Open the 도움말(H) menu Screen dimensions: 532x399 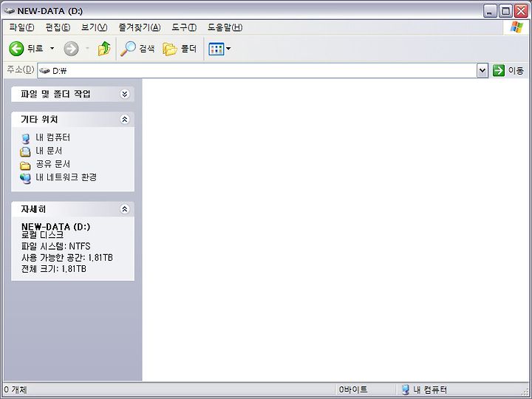point(225,27)
